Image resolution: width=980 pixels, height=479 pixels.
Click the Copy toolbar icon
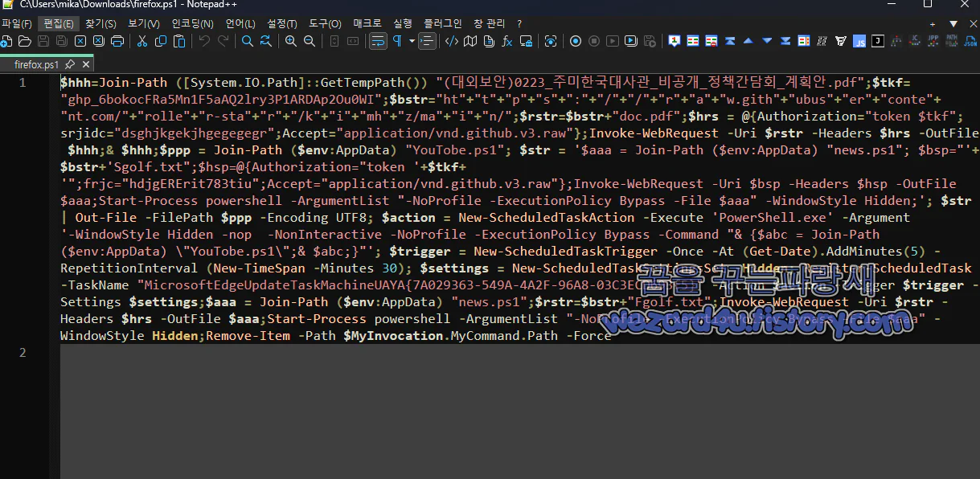click(161, 41)
